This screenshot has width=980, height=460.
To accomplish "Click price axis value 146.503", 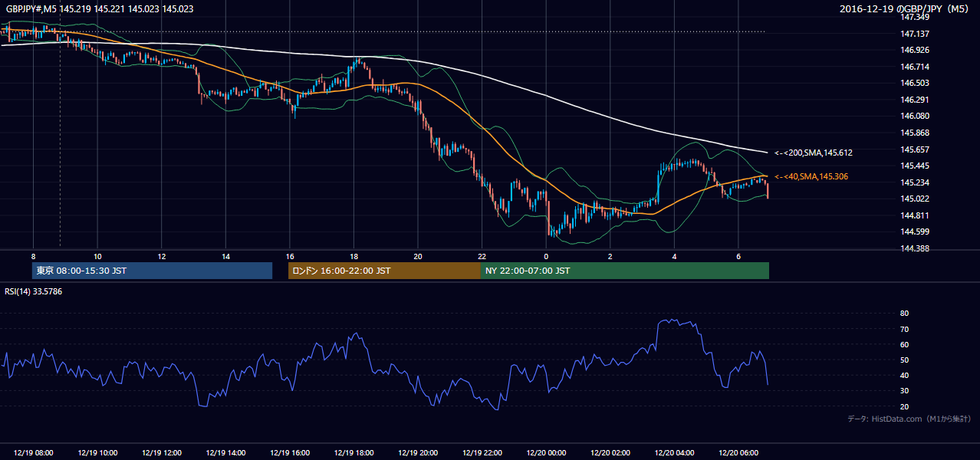I will click(x=915, y=83).
